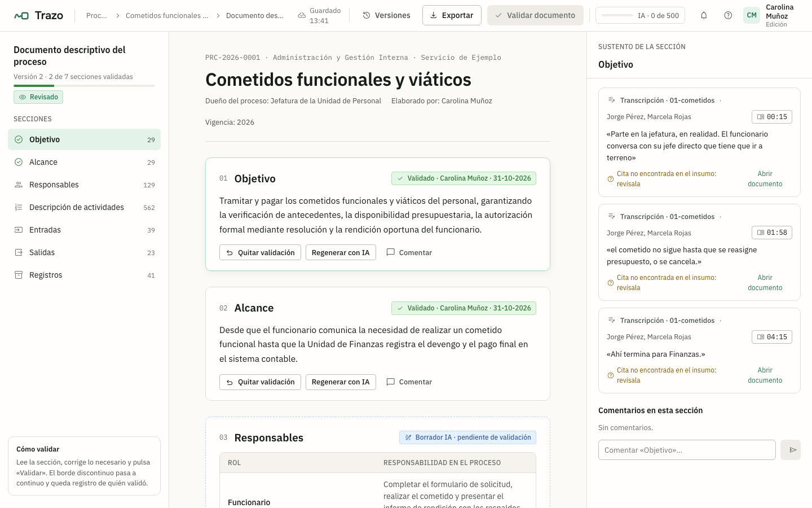The width and height of the screenshot is (812, 508).
Task: Click the 04:15 timestamp badge
Action: [x=772, y=337]
